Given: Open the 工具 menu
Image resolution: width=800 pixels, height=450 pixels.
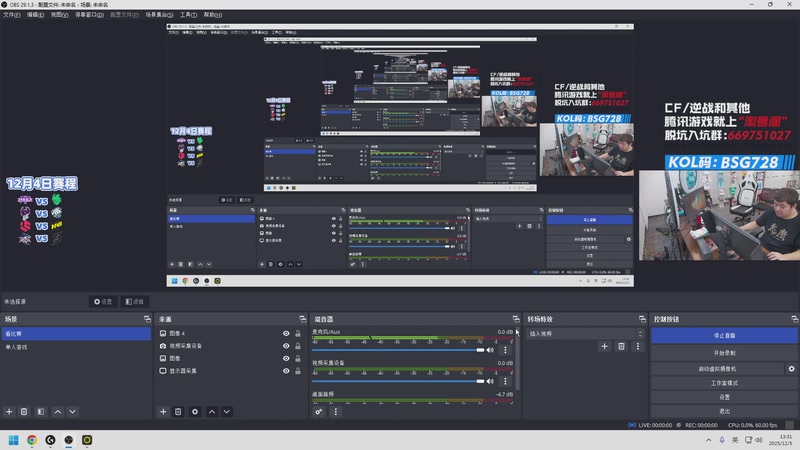Looking at the screenshot, I should 188,15.
